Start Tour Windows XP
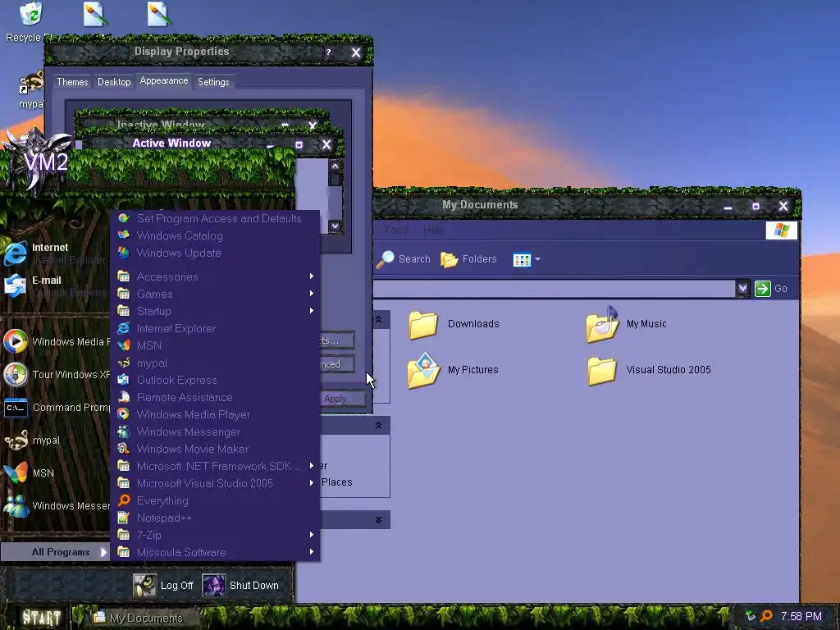 click(55, 374)
